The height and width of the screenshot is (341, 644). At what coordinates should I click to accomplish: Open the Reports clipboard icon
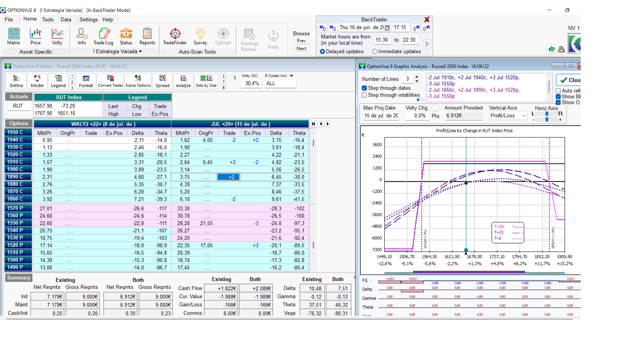(147, 36)
